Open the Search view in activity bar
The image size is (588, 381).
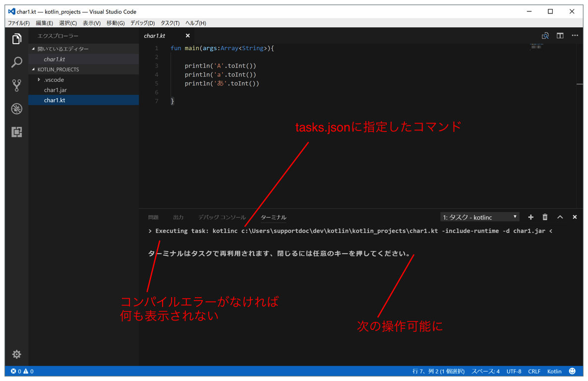[x=16, y=62]
